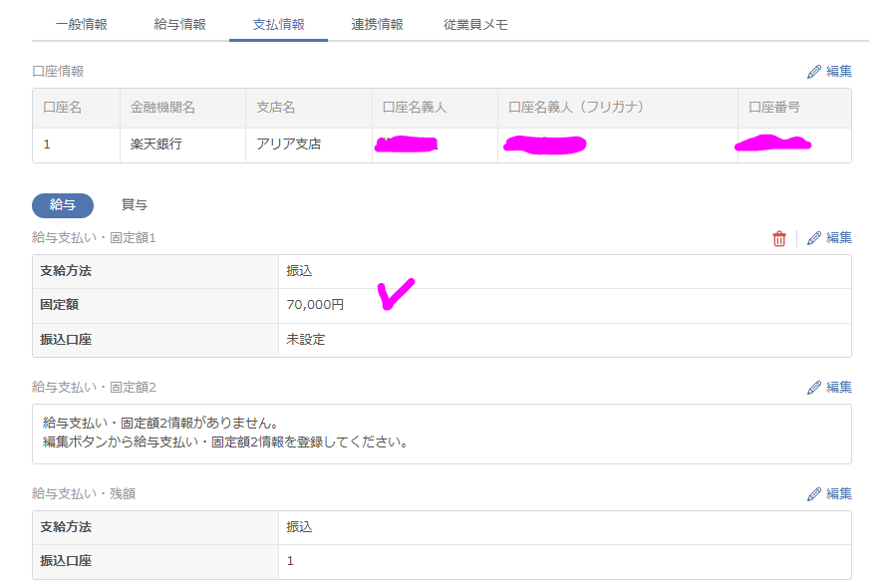Click the pencil edit icon for 給与支払い・残額
Viewport: 895px width, 588px height.
point(814,493)
